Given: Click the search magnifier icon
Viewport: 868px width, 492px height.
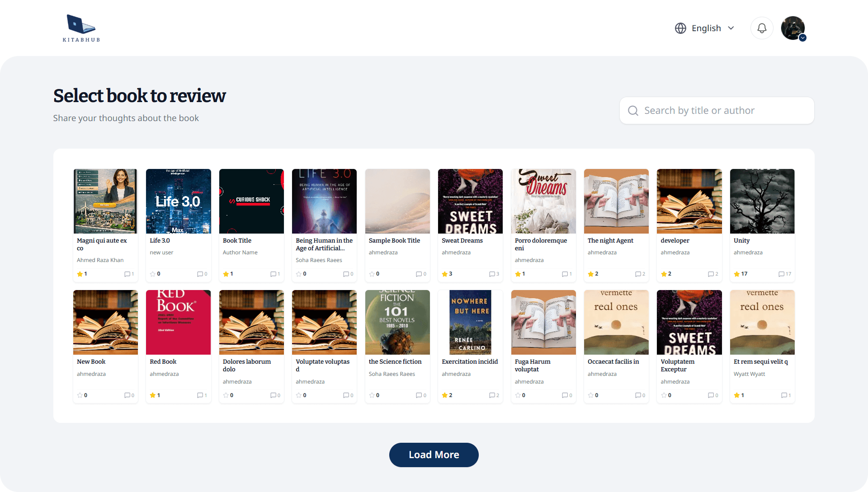Looking at the screenshot, I should coord(633,111).
